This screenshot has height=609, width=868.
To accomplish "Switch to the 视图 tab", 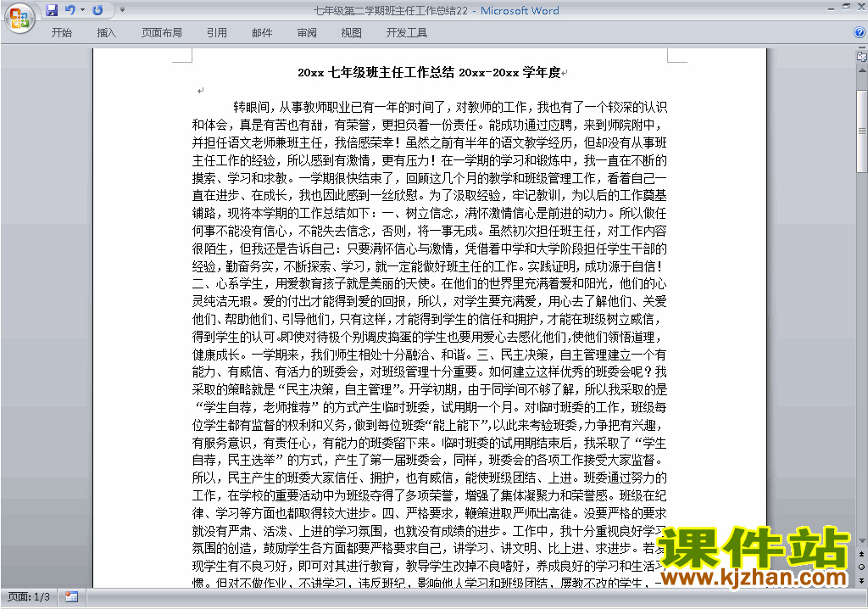I will coord(351,33).
